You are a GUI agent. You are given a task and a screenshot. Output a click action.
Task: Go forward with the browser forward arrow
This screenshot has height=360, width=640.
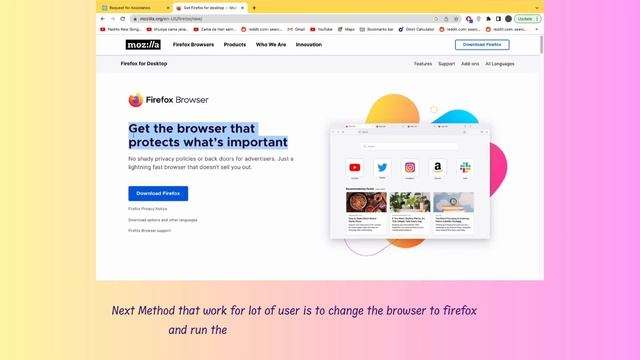click(113, 19)
